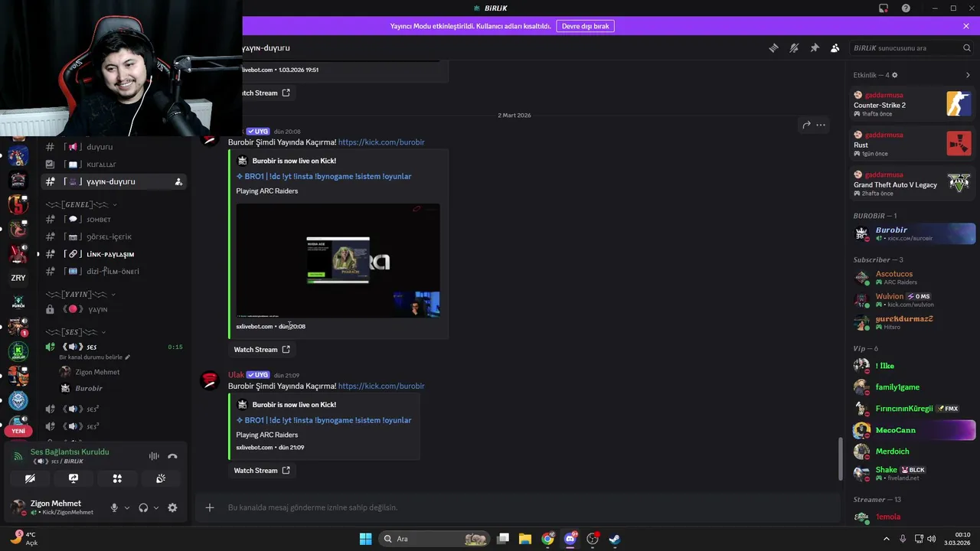Image resolution: width=980 pixels, height=551 pixels.
Task: Click the YENİ unread pill in server bar
Action: pos(18,431)
